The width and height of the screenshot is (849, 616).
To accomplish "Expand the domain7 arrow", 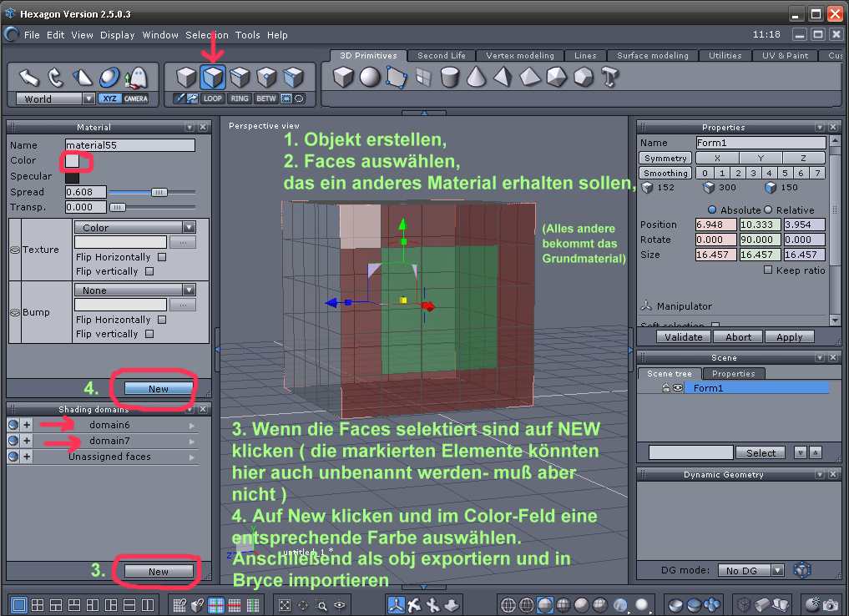I will pyautogui.click(x=192, y=442).
